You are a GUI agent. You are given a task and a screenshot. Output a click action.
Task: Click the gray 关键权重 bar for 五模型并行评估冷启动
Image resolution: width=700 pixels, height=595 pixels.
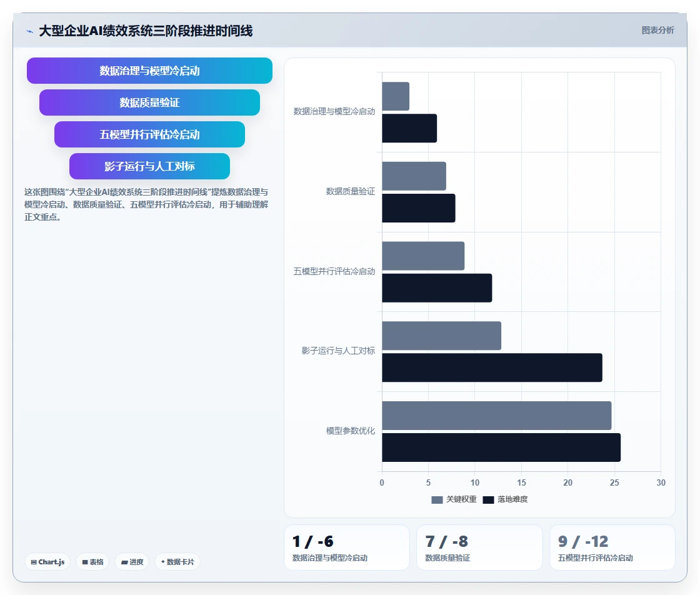pyautogui.click(x=423, y=256)
